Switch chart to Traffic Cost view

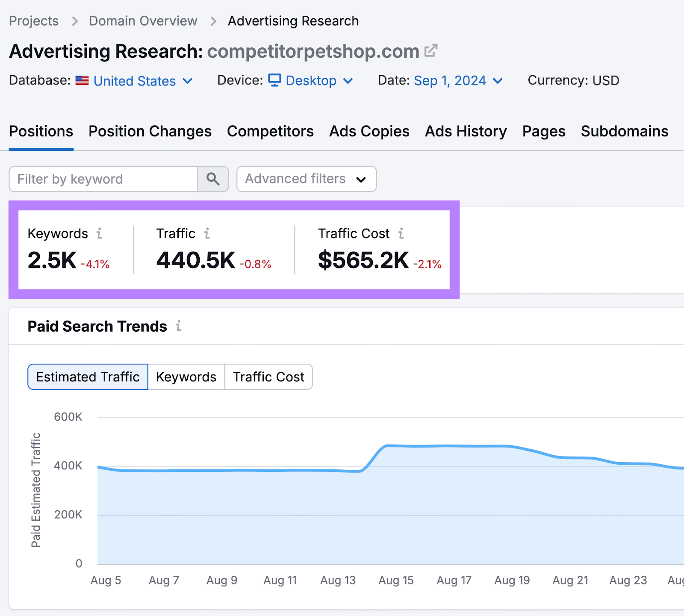(x=268, y=377)
